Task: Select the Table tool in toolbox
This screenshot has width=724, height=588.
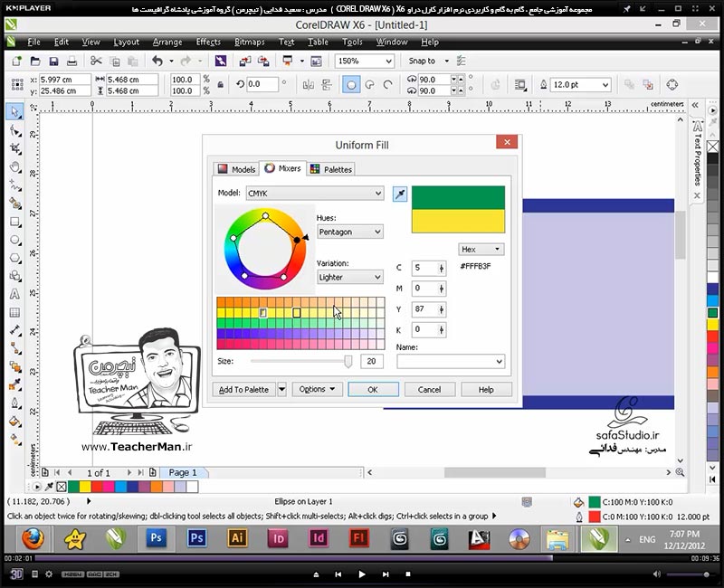Action: click(14, 312)
